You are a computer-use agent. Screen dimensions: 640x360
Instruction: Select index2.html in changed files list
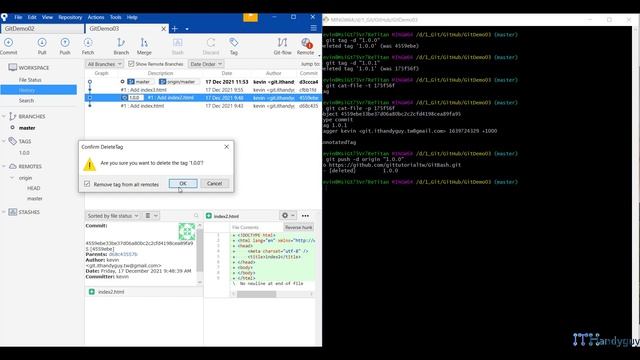click(x=111, y=292)
